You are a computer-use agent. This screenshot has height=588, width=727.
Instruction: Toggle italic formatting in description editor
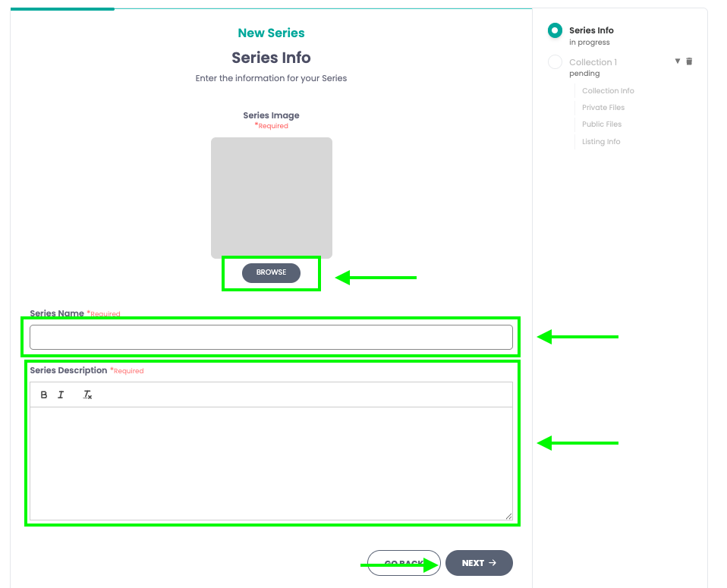61,395
